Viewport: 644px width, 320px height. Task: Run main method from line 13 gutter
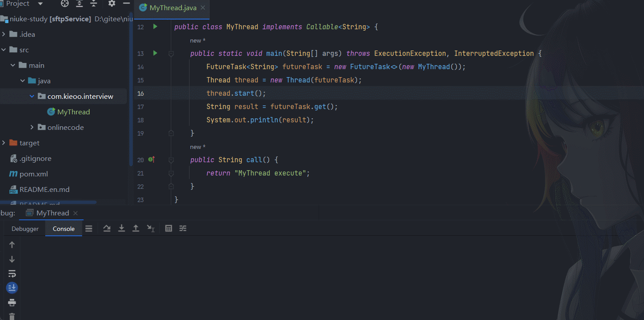pos(155,53)
